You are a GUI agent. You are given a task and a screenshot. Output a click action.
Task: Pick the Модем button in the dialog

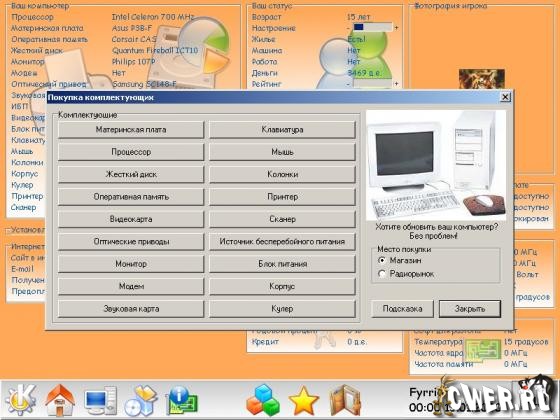[x=131, y=286]
